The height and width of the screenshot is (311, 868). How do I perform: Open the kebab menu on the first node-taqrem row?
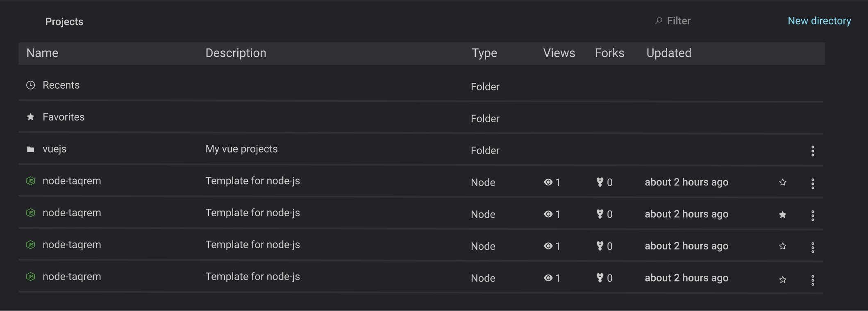pos(813,183)
